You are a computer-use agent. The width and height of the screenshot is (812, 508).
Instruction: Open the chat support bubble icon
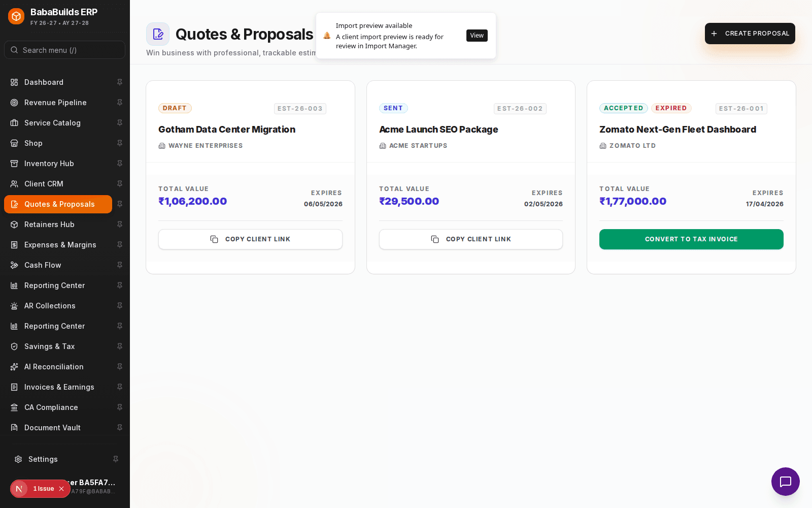tap(785, 482)
